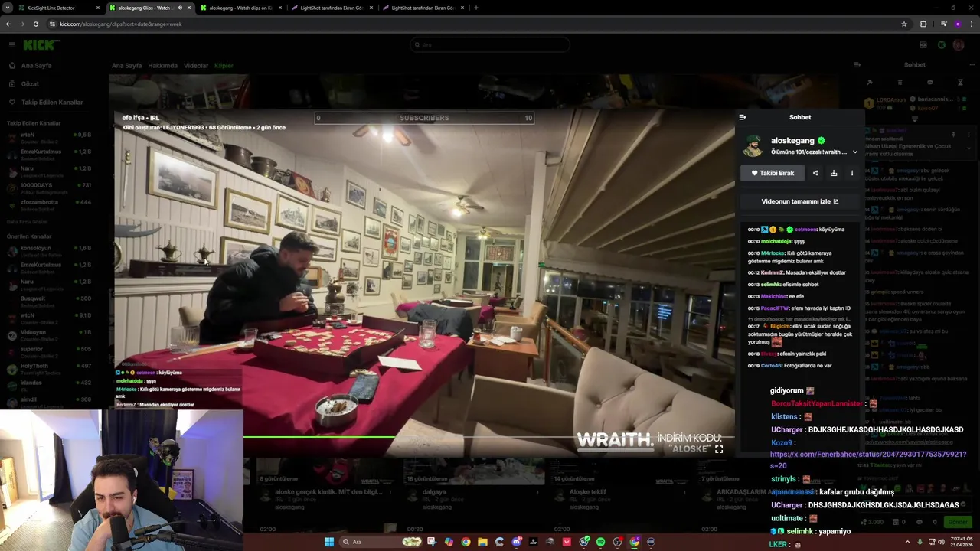
Task: Open site info icon in address bar
Action: pyautogui.click(x=52, y=24)
